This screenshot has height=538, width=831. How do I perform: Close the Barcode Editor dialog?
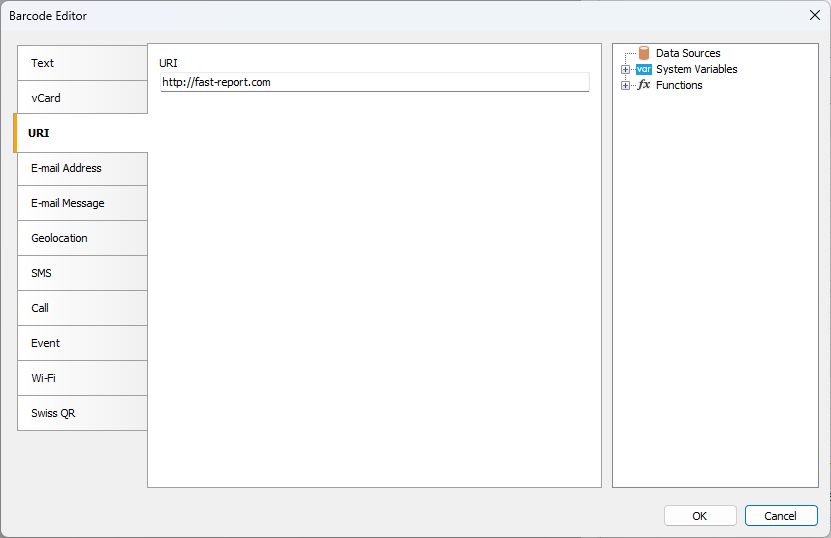click(x=815, y=15)
